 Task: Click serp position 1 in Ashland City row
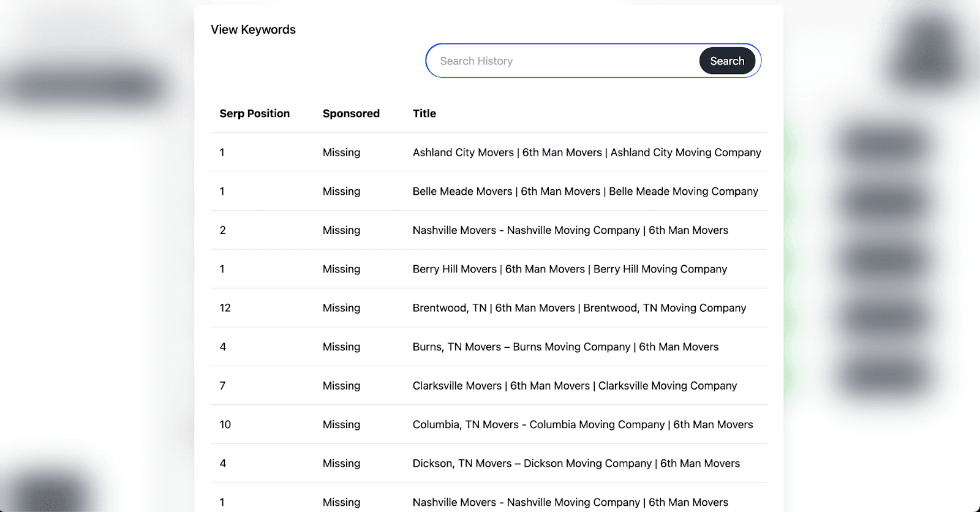point(222,152)
